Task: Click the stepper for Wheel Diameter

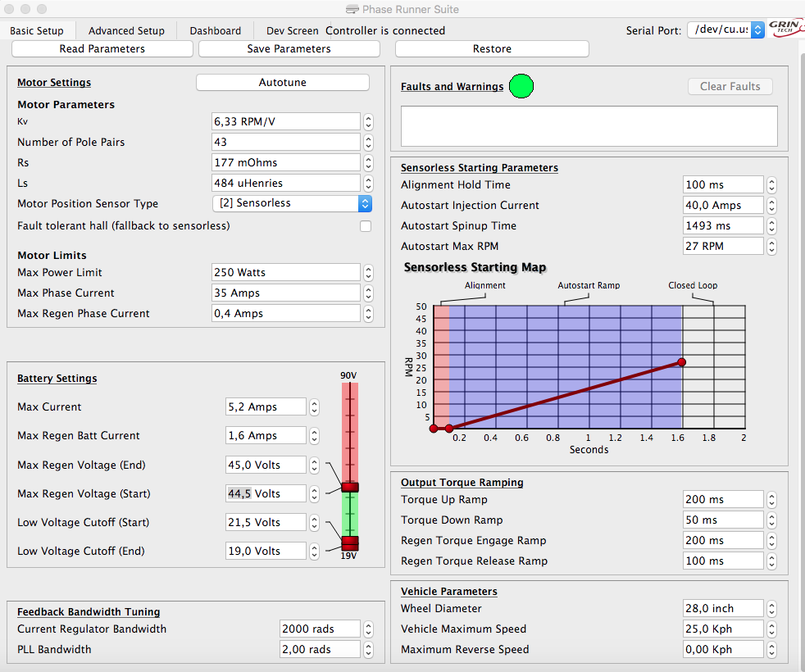Action: coord(771,608)
